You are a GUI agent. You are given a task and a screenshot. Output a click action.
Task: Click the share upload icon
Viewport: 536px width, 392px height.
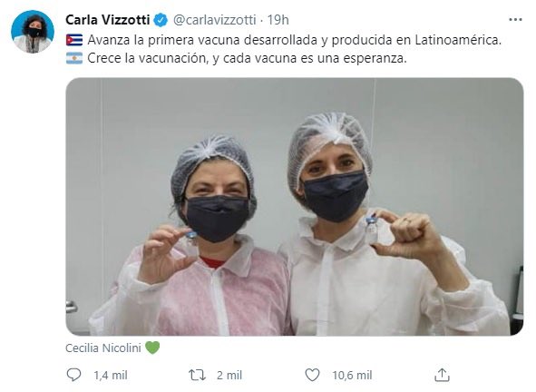(442, 375)
